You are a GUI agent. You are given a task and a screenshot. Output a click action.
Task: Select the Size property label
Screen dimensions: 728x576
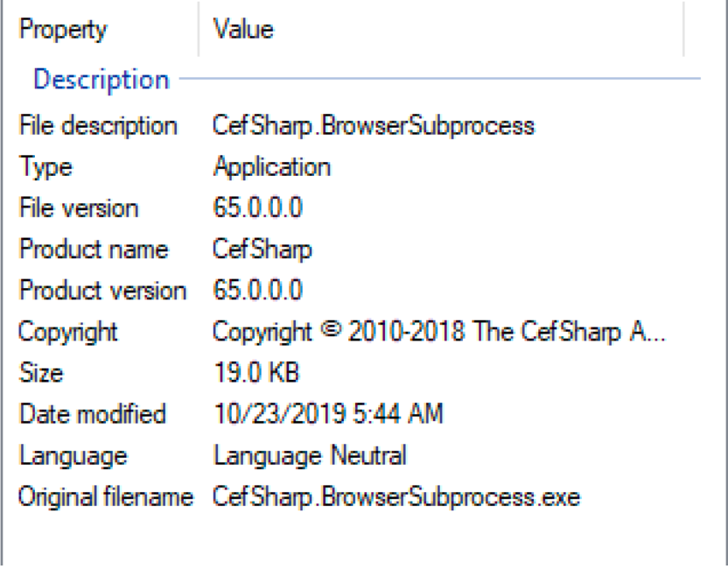40,374
